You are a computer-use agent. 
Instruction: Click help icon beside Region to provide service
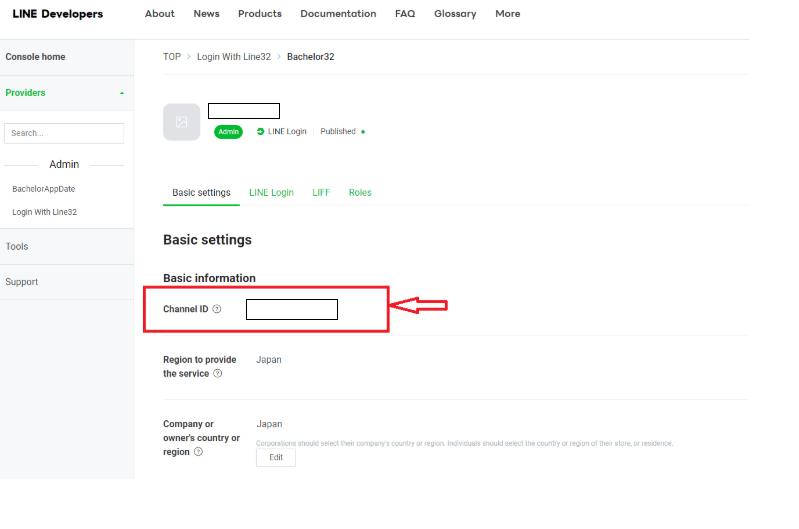click(x=218, y=374)
